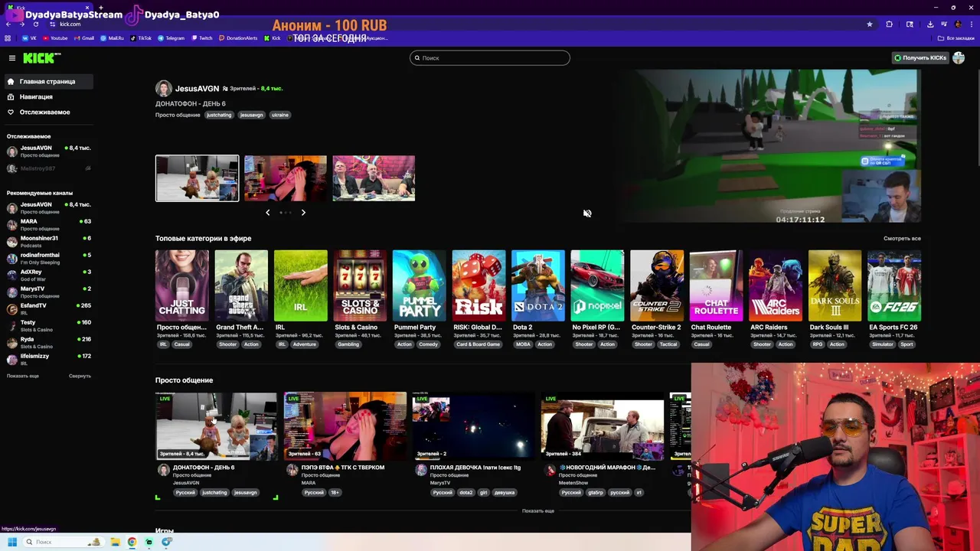The image size is (980, 551).
Task: Select the second featured carousel thumbnail
Action: [286, 178]
